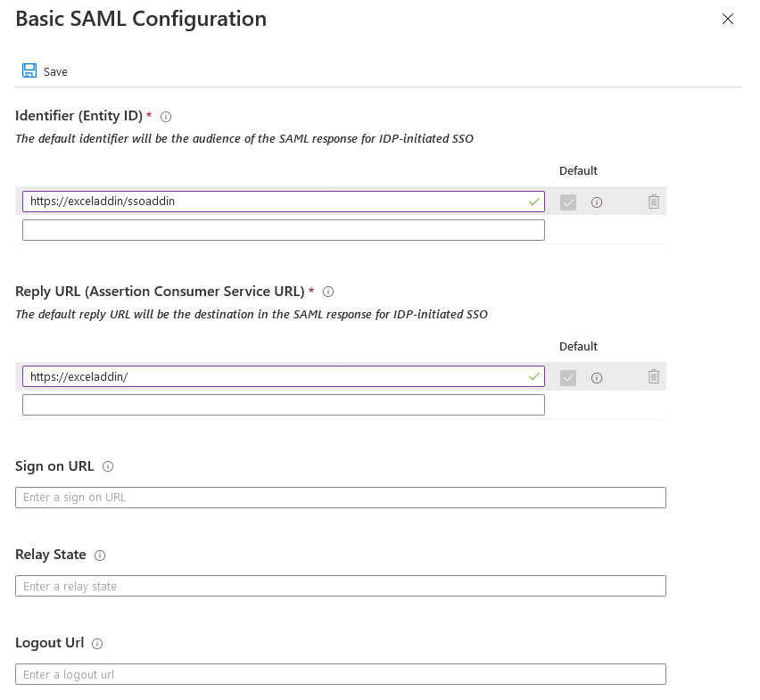Click info icon beside identifier Default checkbox
760x700 pixels.
(x=597, y=202)
